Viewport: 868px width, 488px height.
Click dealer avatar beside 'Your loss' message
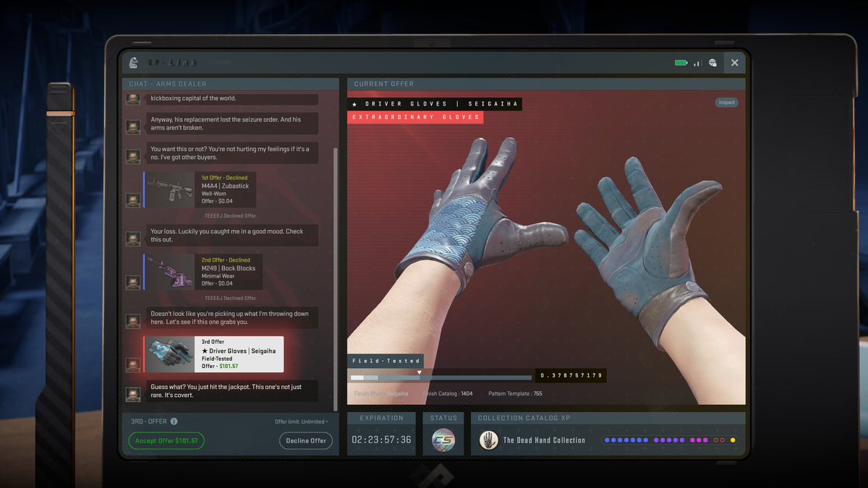[133, 239]
